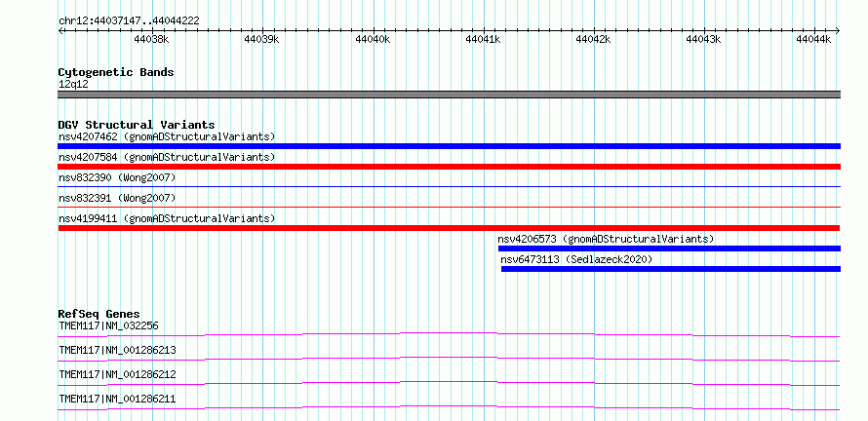
Task: Click the thin blue line under nsv832390
Action: 449,187
